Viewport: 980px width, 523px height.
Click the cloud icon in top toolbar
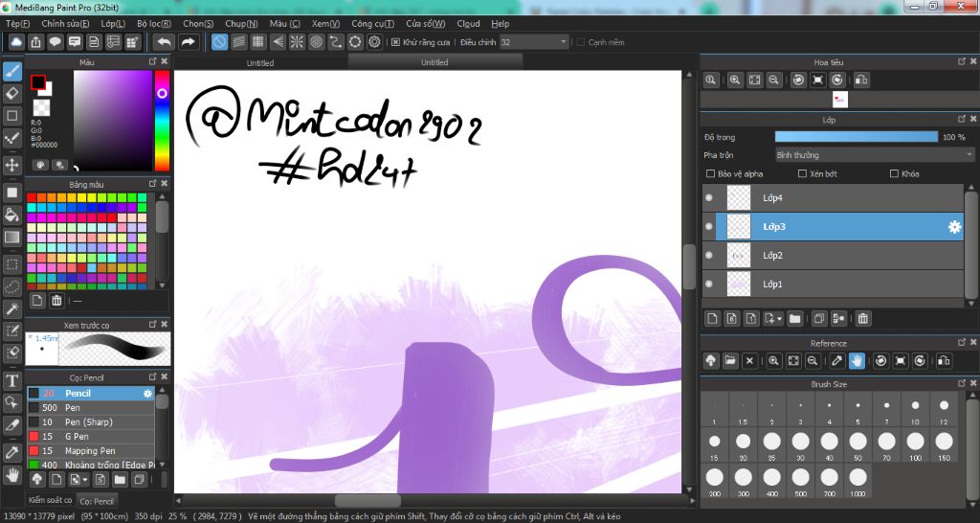coord(16,42)
